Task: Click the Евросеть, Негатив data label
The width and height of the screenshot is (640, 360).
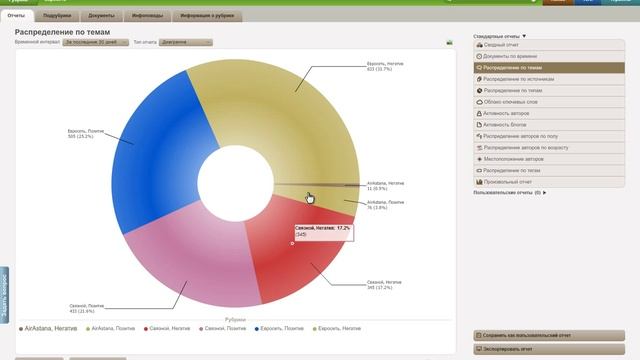Action: (x=385, y=67)
